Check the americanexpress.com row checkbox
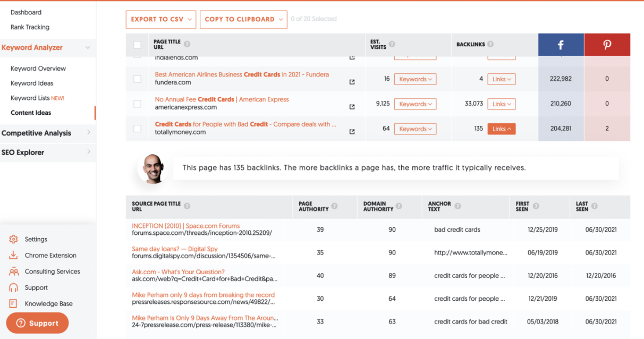This screenshot has height=339, width=644. pos(138,104)
